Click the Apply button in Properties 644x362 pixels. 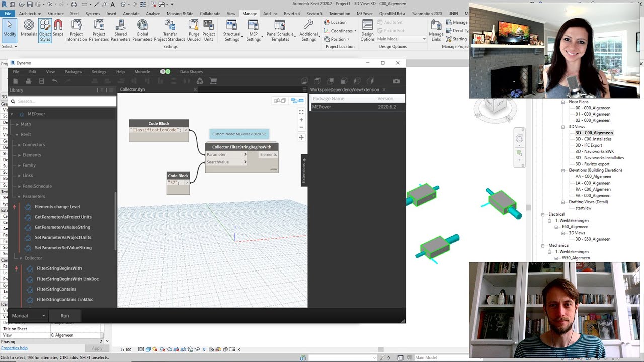[x=97, y=348]
